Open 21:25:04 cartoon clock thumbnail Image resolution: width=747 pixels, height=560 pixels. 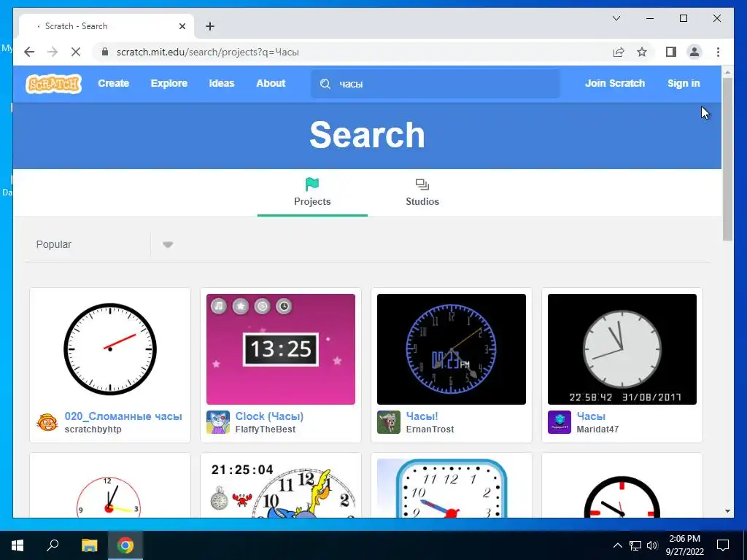click(281, 488)
